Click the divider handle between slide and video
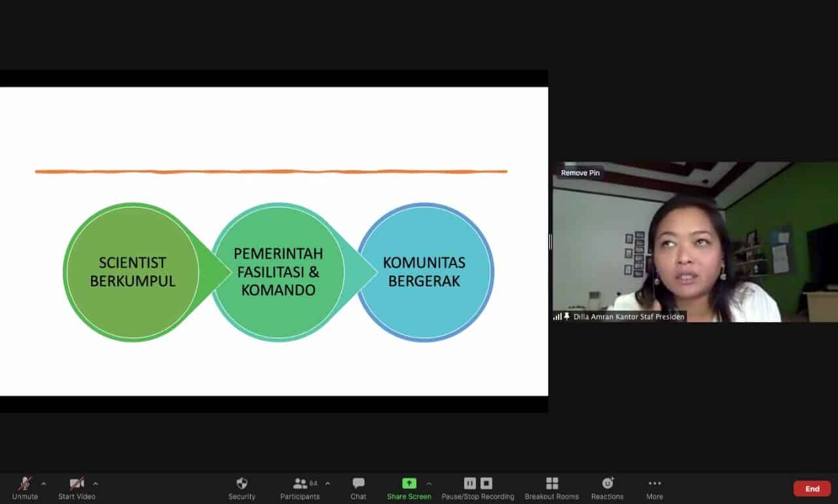 [x=550, y=242]
